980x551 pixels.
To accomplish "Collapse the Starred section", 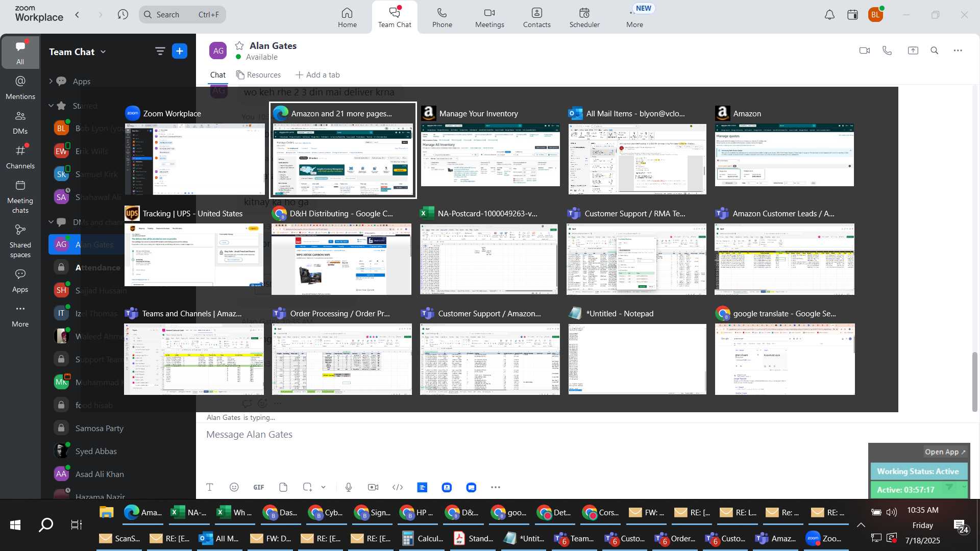I will click(x=51, y=106).
